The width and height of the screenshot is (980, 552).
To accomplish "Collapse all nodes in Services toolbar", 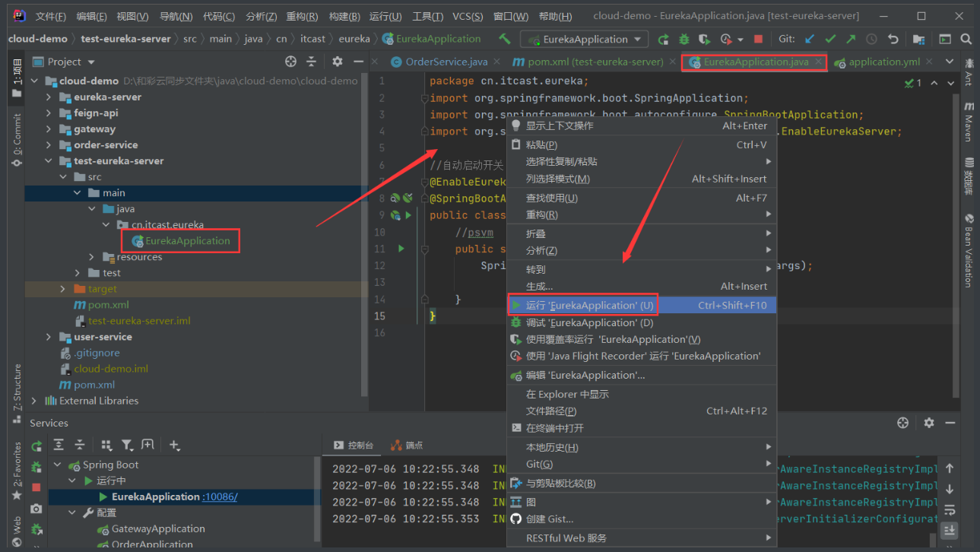I will [x=80, y=445].
